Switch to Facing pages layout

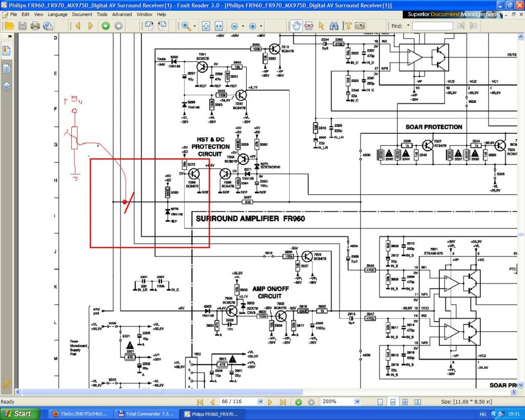click(x=418, y=402)
